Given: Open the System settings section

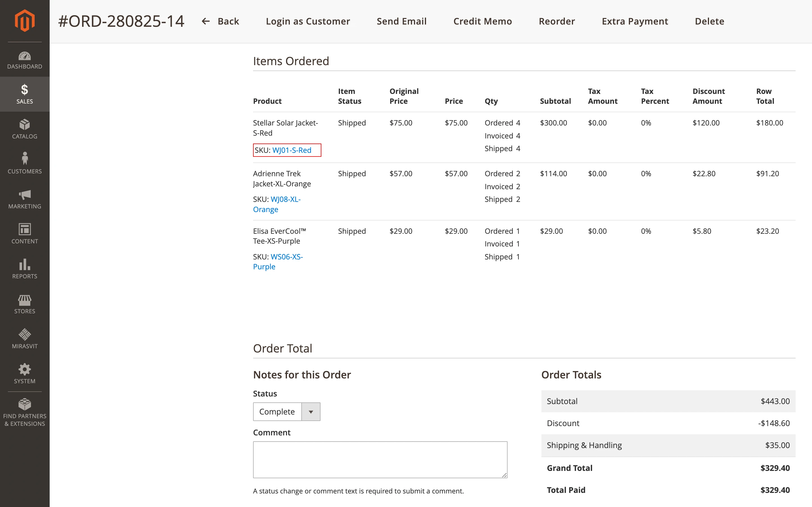Looking at the screenshot, I should 25,373.
